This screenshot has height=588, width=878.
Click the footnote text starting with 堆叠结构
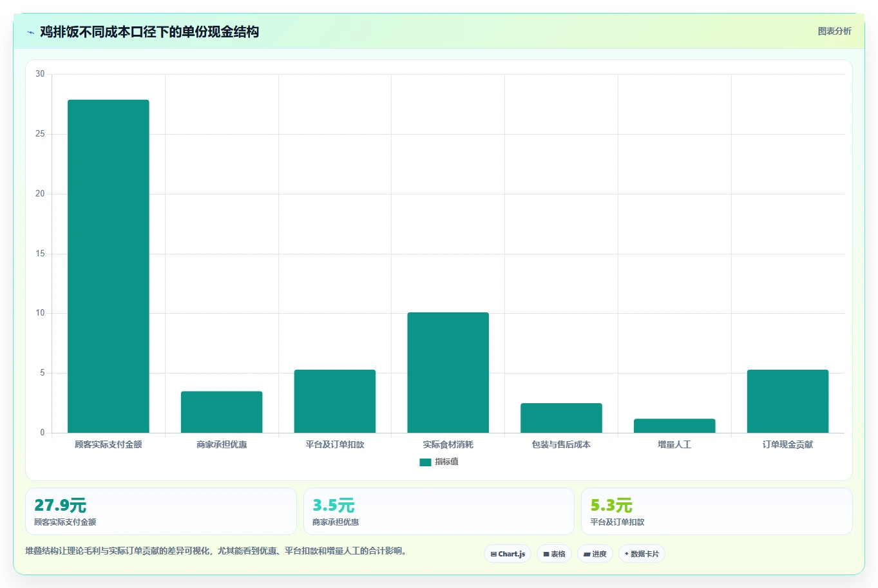(x=217, y=551)
